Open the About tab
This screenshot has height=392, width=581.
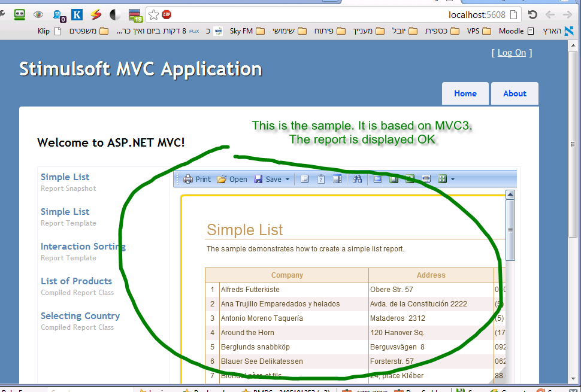point(515,93)
